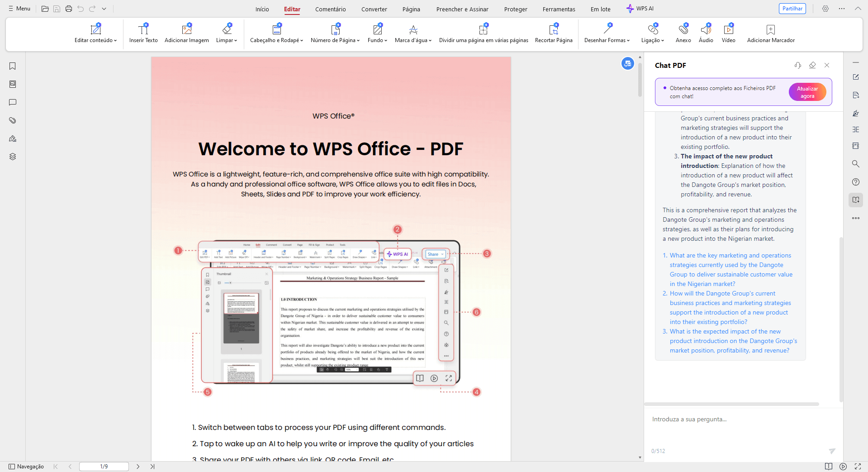The height and width of the screenshot is (472, 868).
Task: Send the chat question with the arrow icon
Action: pyautogui.click(x=832, y=451)
